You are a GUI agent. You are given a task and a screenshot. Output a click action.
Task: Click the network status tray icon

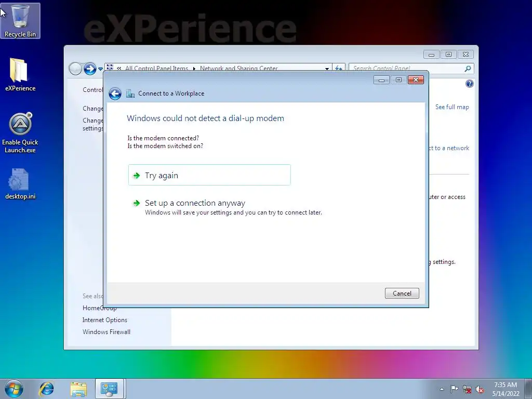(x=467, y=389)
